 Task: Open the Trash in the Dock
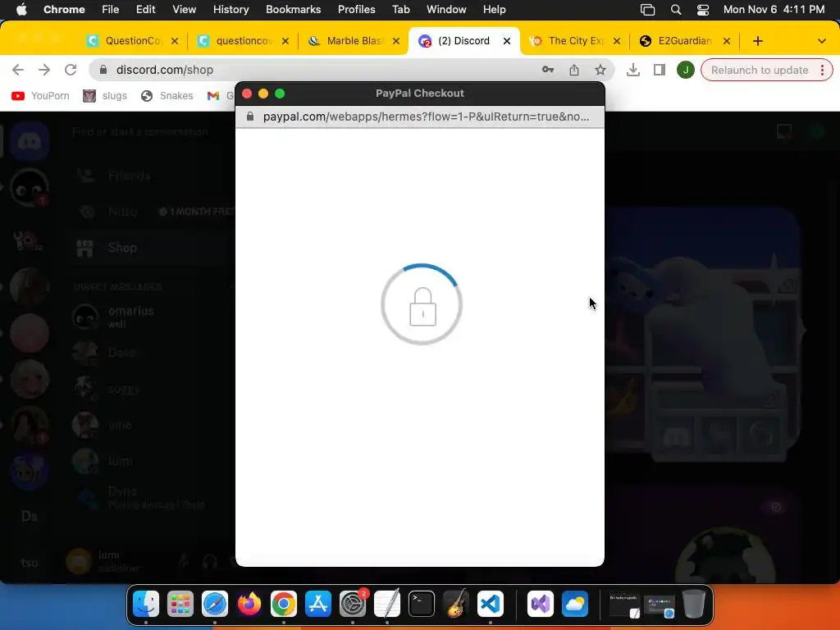tap(693, 604)
